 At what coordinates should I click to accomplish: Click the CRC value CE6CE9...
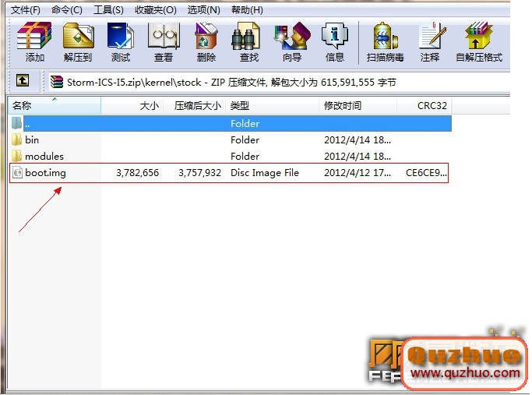click(426, 173)
